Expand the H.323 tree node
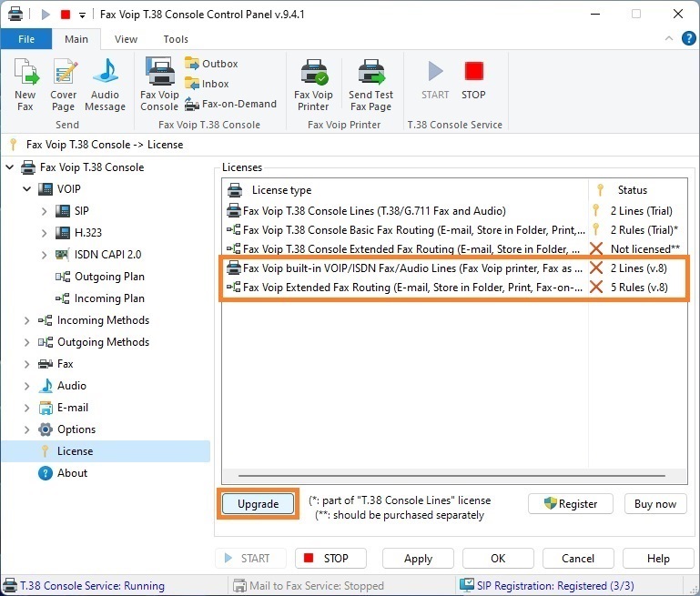This screenshot has width=700, height=596. 44,233
